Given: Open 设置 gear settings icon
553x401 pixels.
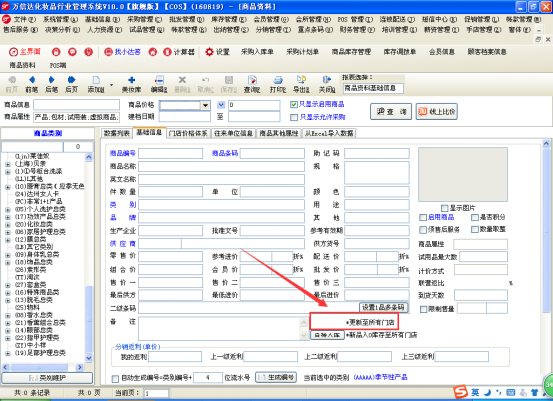Looking at the screenshot, I should point(209,52).
